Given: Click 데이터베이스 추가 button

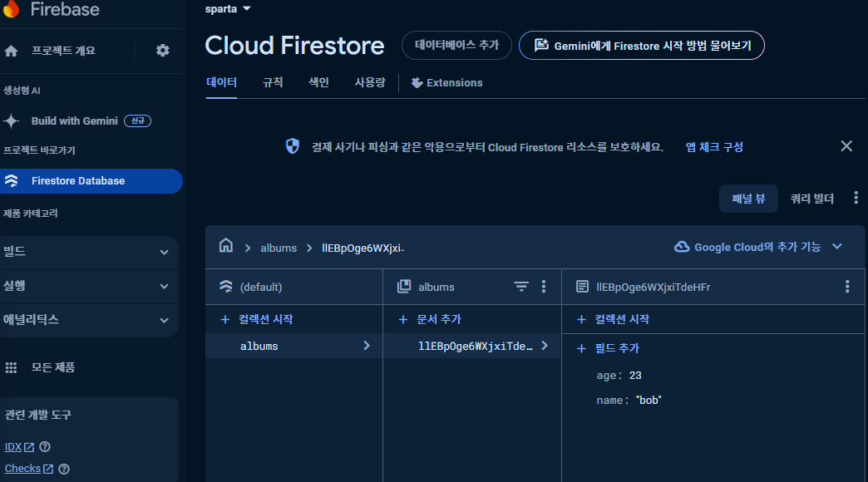Looking at the screenshot, I should click(x=456, y=46).
